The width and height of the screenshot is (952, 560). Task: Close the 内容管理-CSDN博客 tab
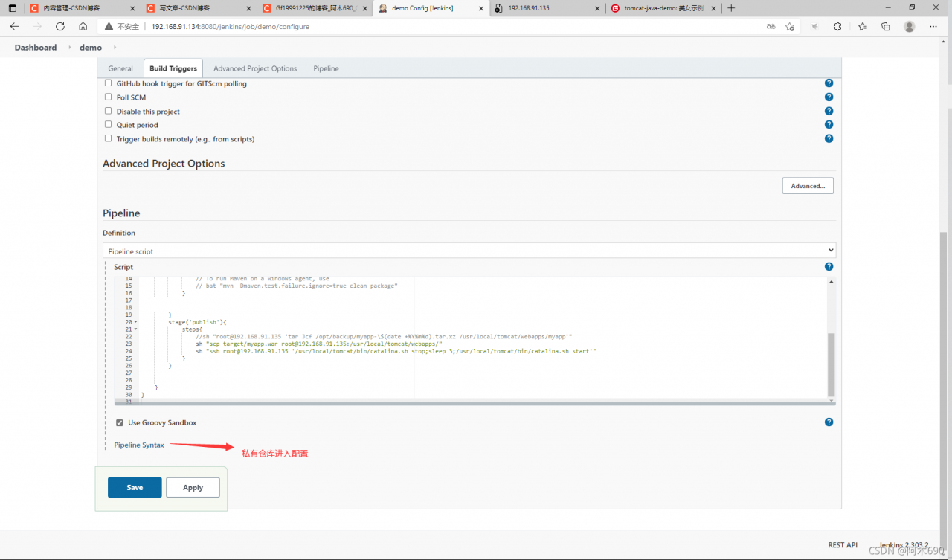tap(132, 8)
